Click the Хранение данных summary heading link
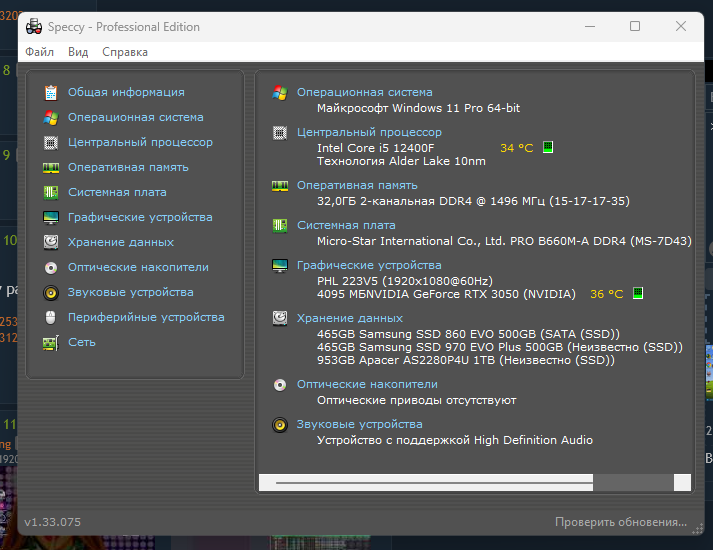Viewport: 713px width, 550px height. coord(350,318)
